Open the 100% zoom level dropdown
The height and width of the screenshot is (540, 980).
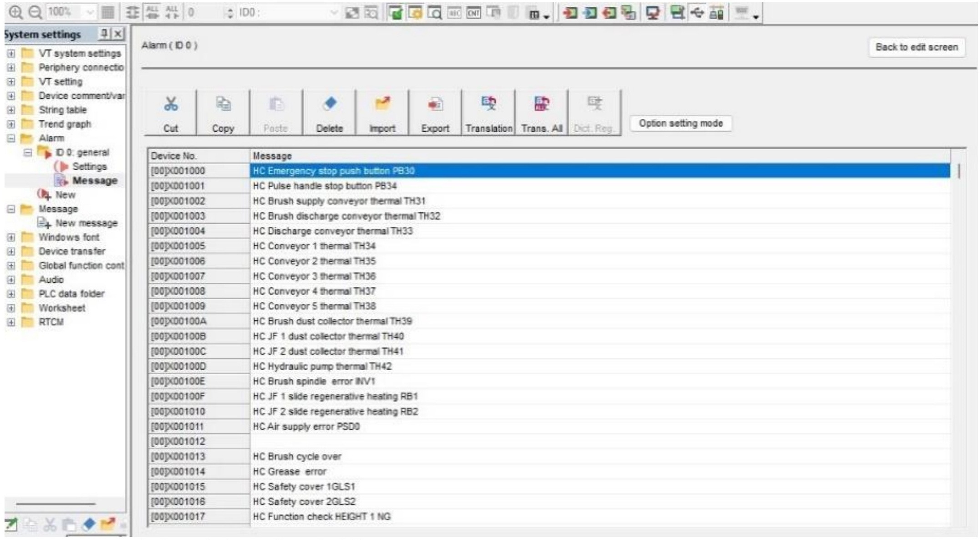point(90,13)
